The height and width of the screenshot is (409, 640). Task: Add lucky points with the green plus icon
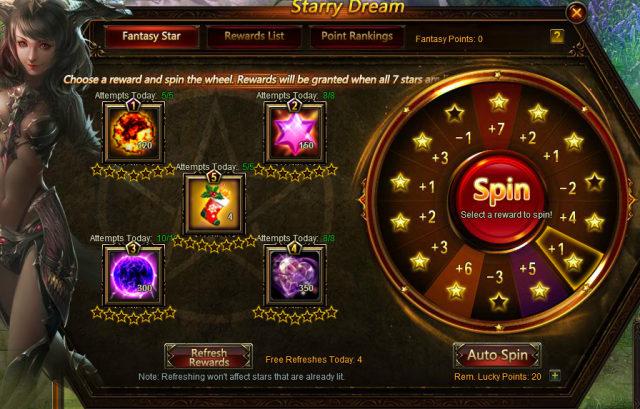554,375
